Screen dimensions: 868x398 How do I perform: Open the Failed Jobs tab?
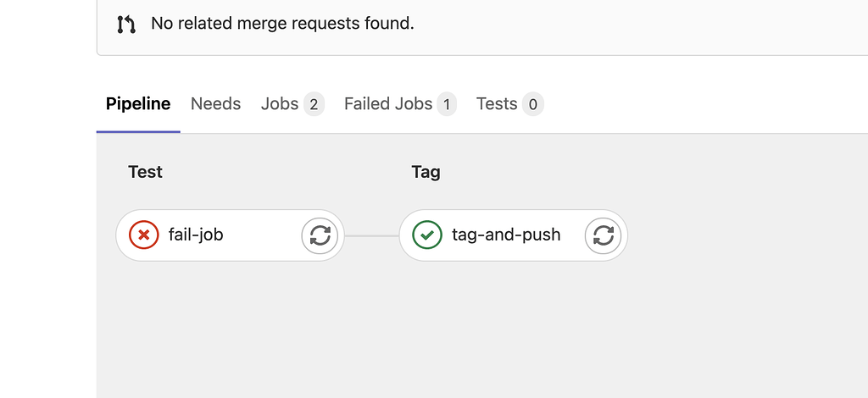pos(400,104)
